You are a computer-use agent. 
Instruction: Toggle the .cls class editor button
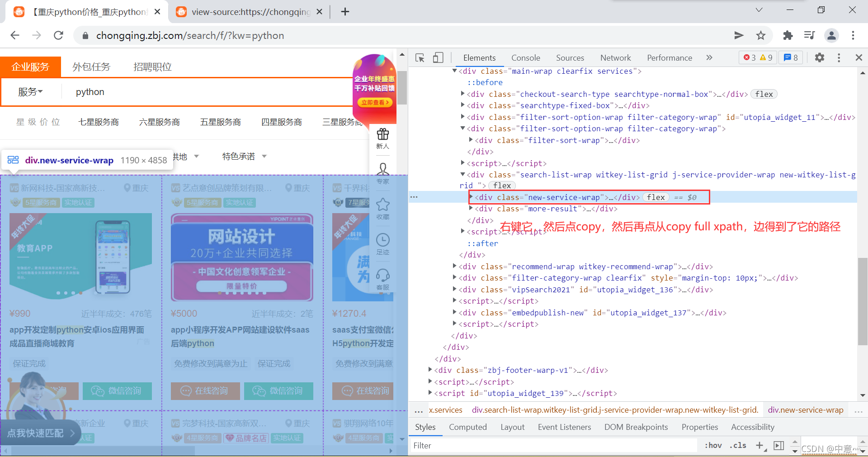(737, 445)
